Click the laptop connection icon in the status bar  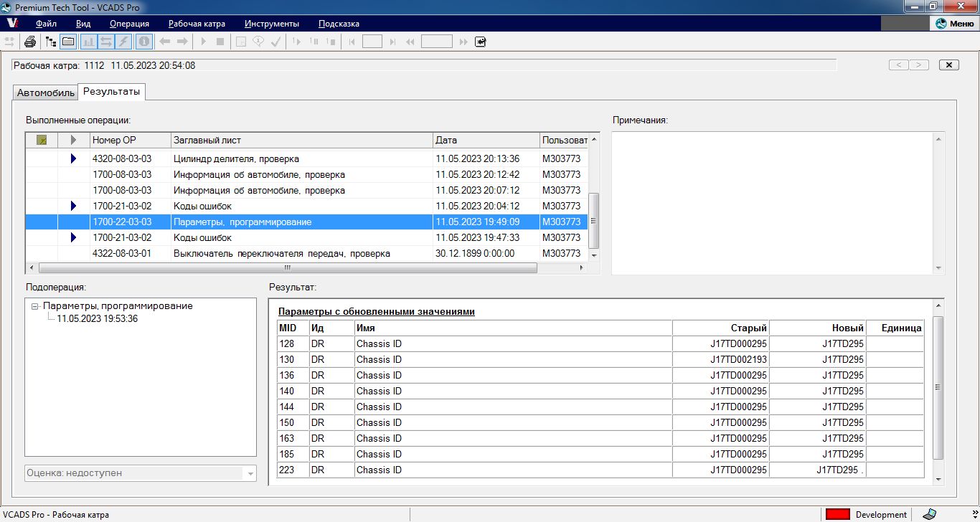(929, 514)
